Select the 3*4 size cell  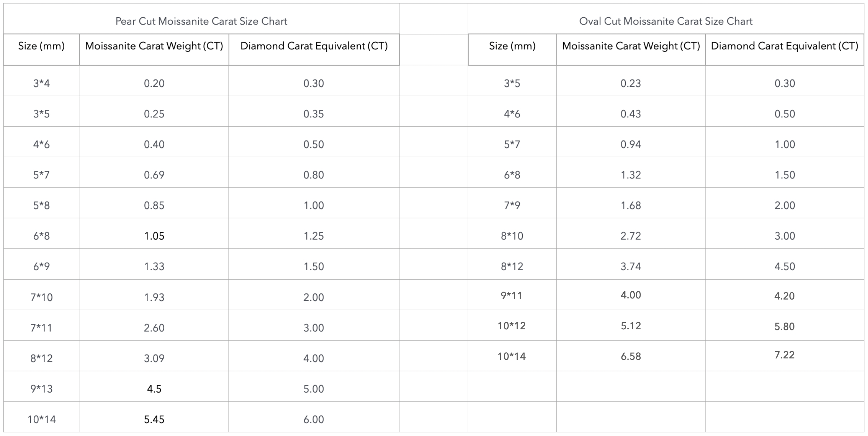coord(41,83)
